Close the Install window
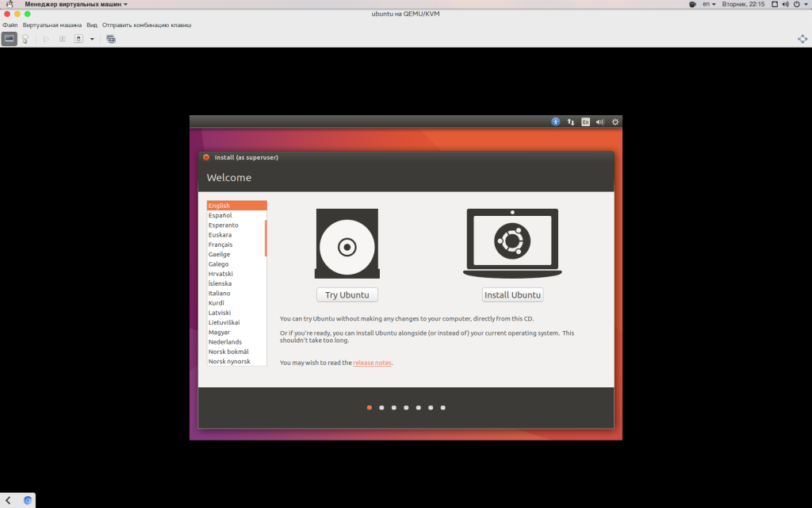812x508 pixels. 206,157
